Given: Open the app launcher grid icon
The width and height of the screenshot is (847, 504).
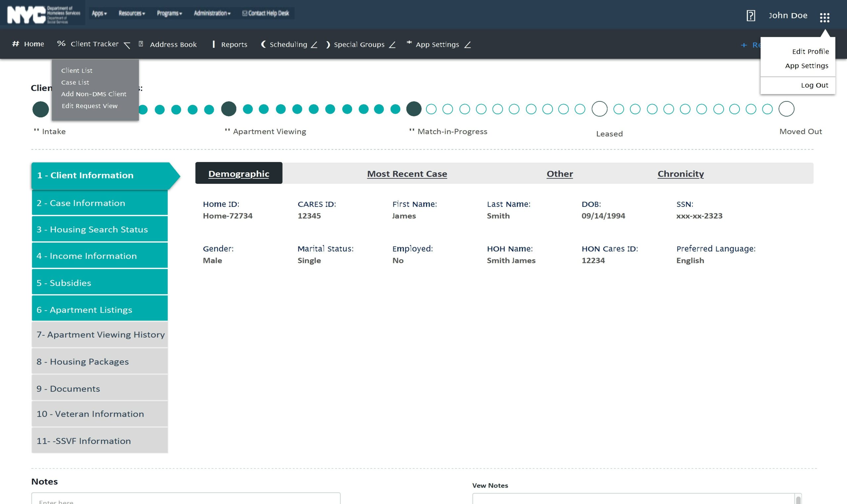Looking at the screenshot, I should (825, 17).
